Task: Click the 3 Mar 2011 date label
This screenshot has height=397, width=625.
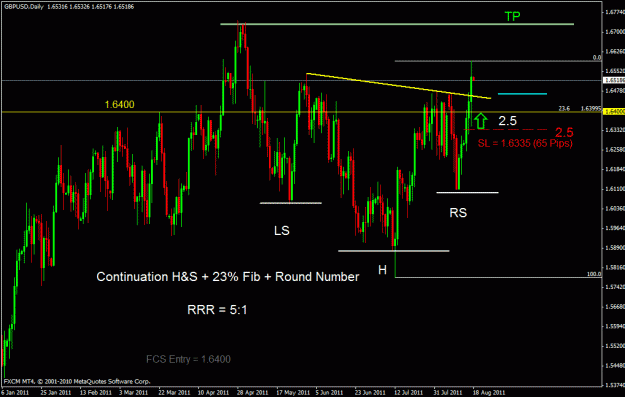Action: pyautogui.click(x=134, y=393)
